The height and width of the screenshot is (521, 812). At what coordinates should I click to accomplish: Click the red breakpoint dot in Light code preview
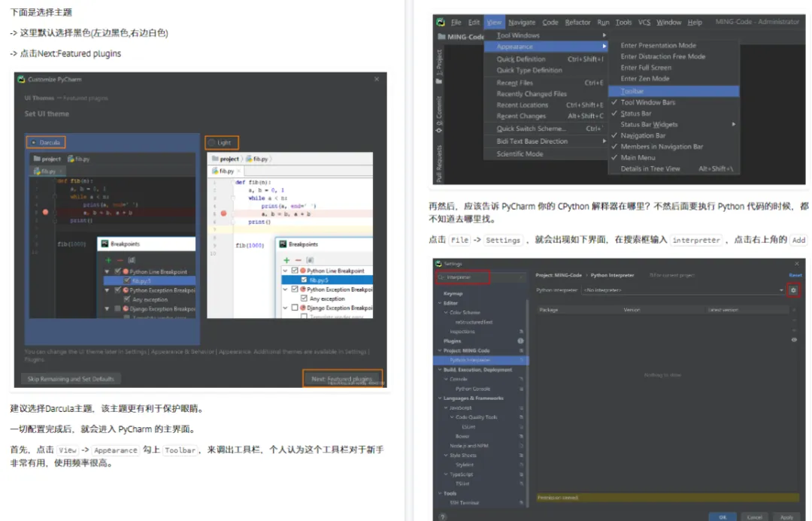tap(224, 214)
